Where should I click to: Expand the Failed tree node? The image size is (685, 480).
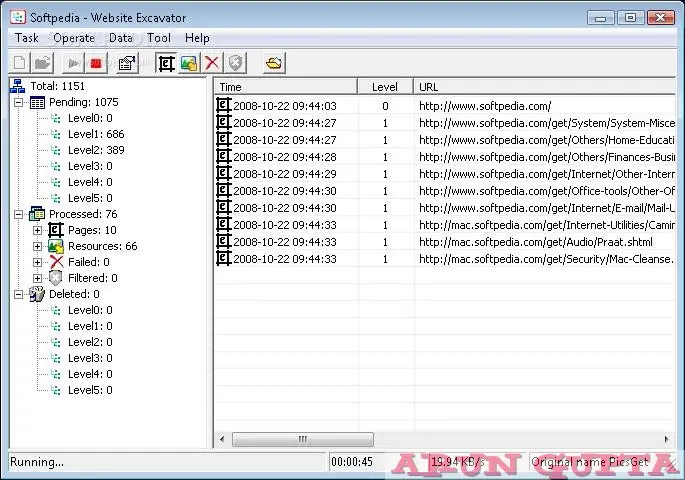[38, 262]
